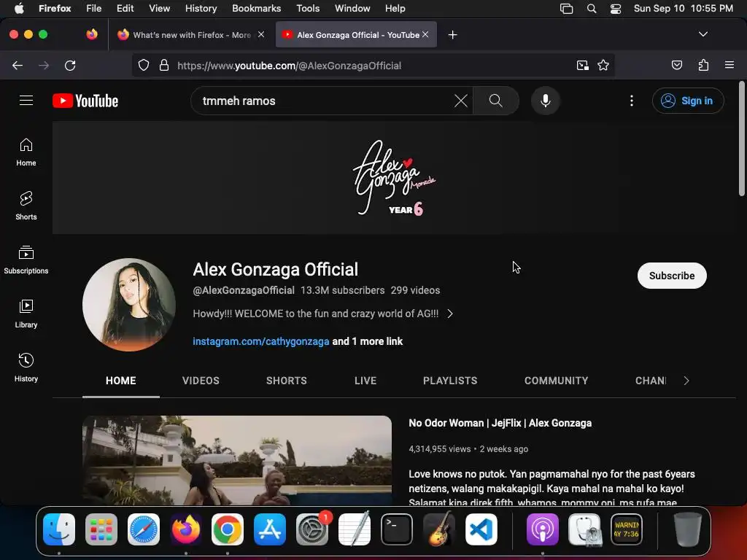
Task: Switch to the SHORTS channel tab
Action: point(286,381)
